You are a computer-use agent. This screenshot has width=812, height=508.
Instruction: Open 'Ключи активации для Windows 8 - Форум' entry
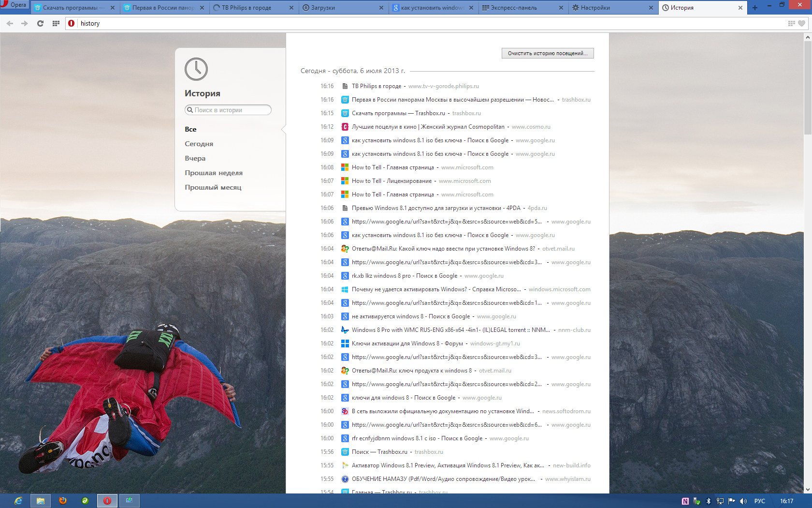coord(407,344)
